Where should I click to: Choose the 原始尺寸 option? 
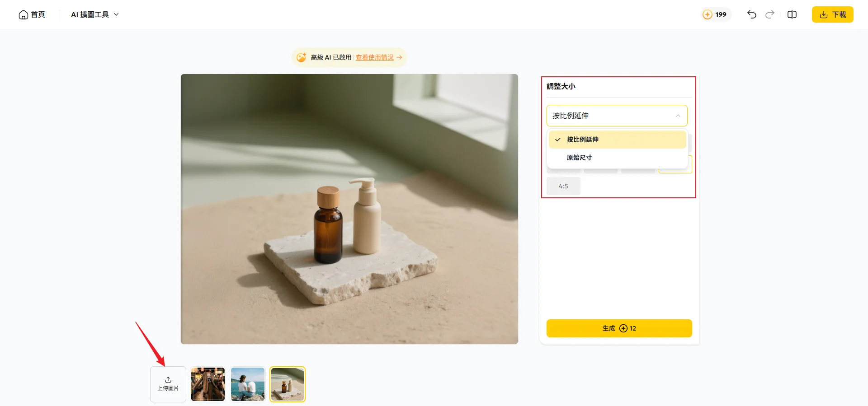(618, 158)
